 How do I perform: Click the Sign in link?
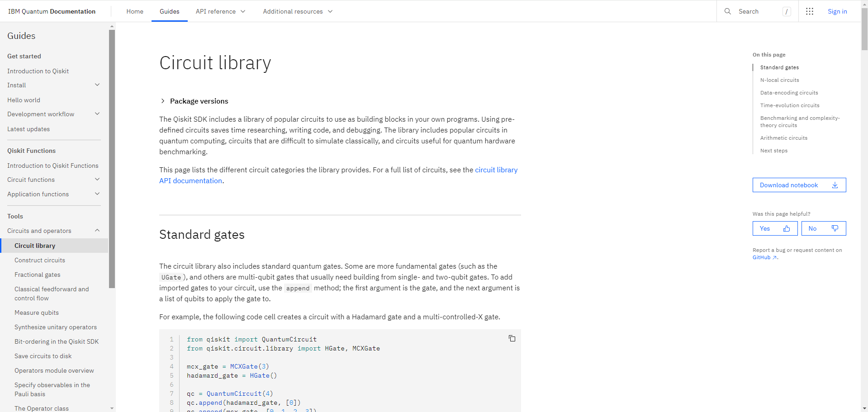tap(837, 11)
